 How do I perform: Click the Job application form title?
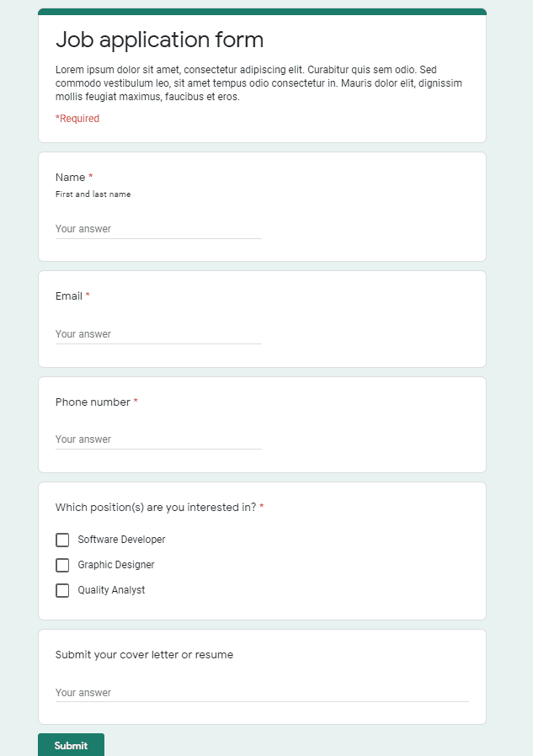(x=159, y=40)
